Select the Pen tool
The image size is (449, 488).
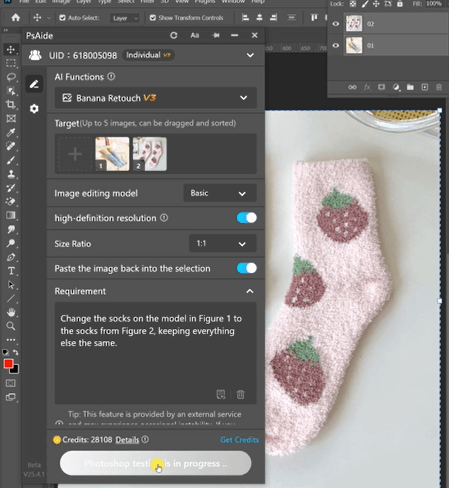tap(11, 257)
